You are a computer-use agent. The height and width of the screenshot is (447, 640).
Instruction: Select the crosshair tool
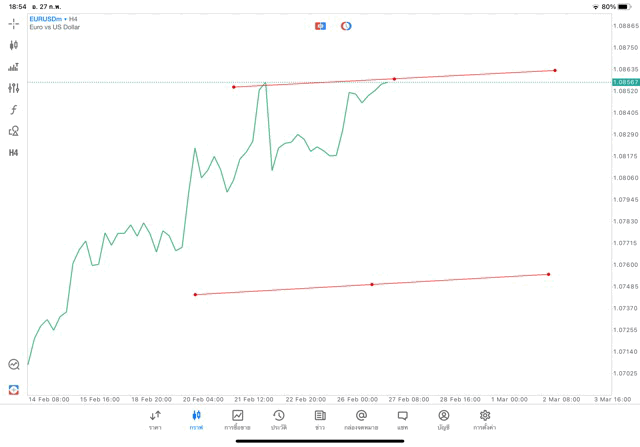(14, 23)
